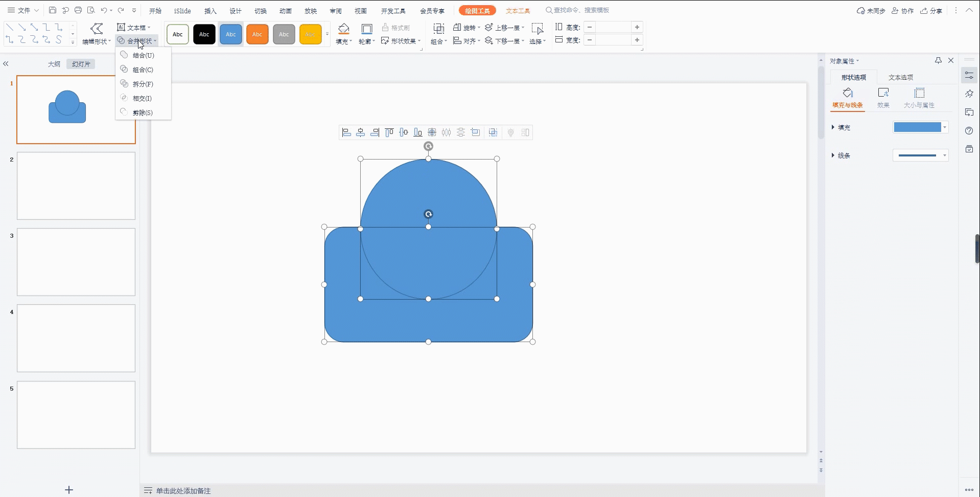The width and height of the screenshot is (980, 497).
Task: Click the 形状效果 button
Action: tap(401, 41)
